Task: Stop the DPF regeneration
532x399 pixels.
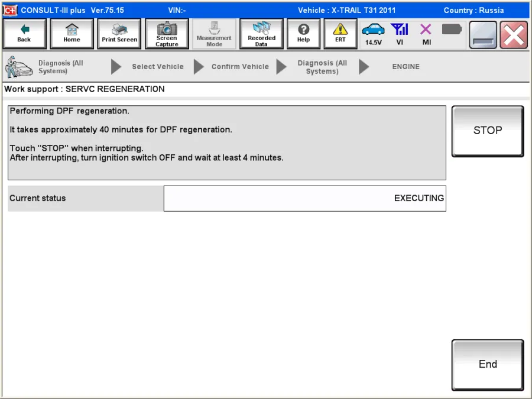Action: [x=488, y=131]
